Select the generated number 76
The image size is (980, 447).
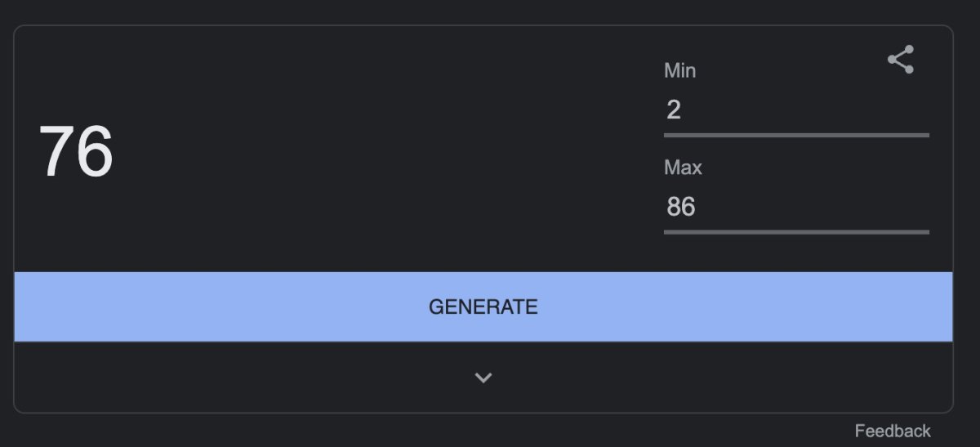pyautogui.click(x=76, y=152)
